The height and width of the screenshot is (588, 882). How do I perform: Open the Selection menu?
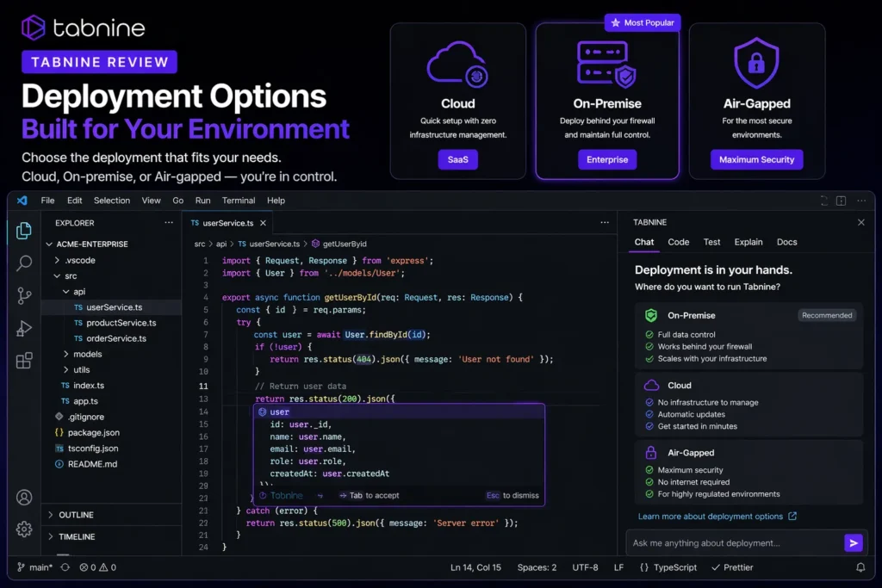[x=111, y=200]
